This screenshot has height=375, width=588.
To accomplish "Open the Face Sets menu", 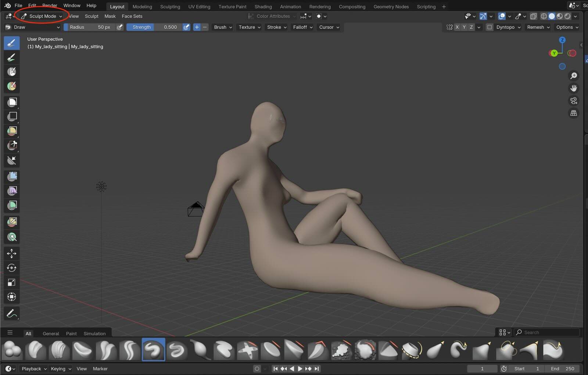I will [x=132, y=16].
